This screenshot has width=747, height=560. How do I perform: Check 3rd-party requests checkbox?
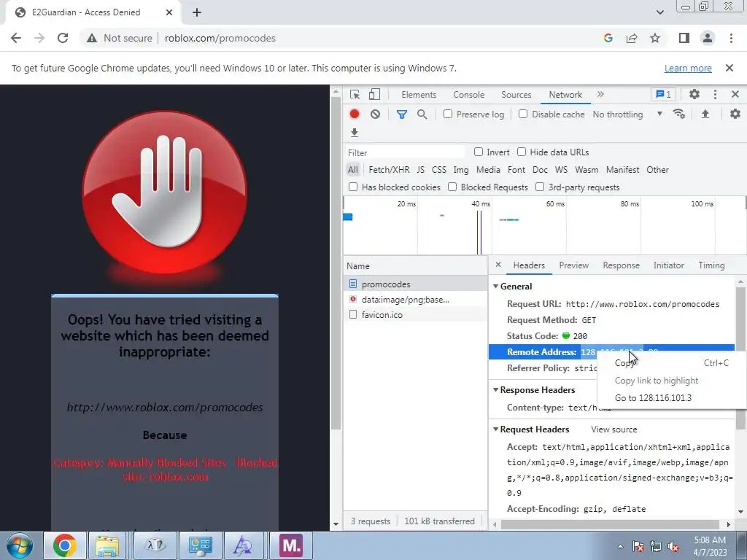(540, 187)
